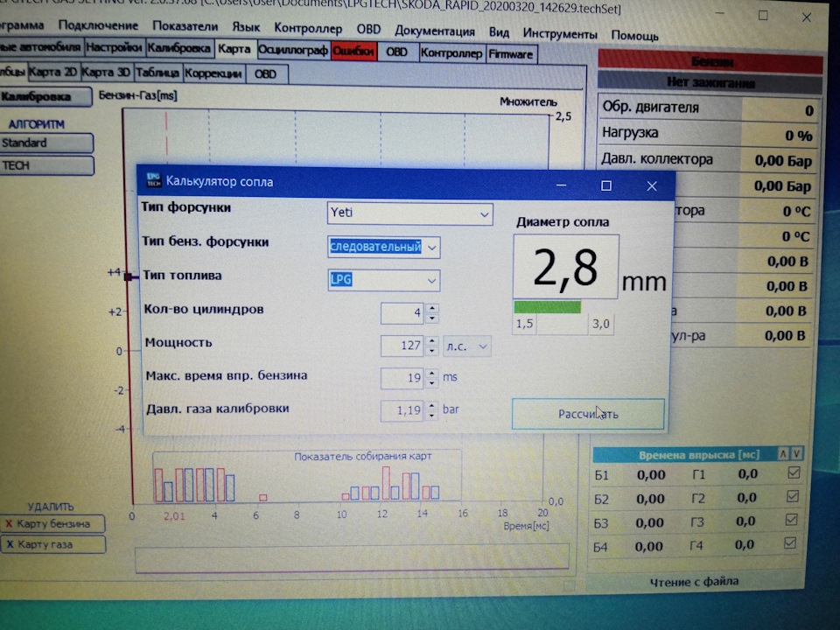Click the down arrow in injection times header
This screenshot has height=630, width=840.
coord(796,453)
